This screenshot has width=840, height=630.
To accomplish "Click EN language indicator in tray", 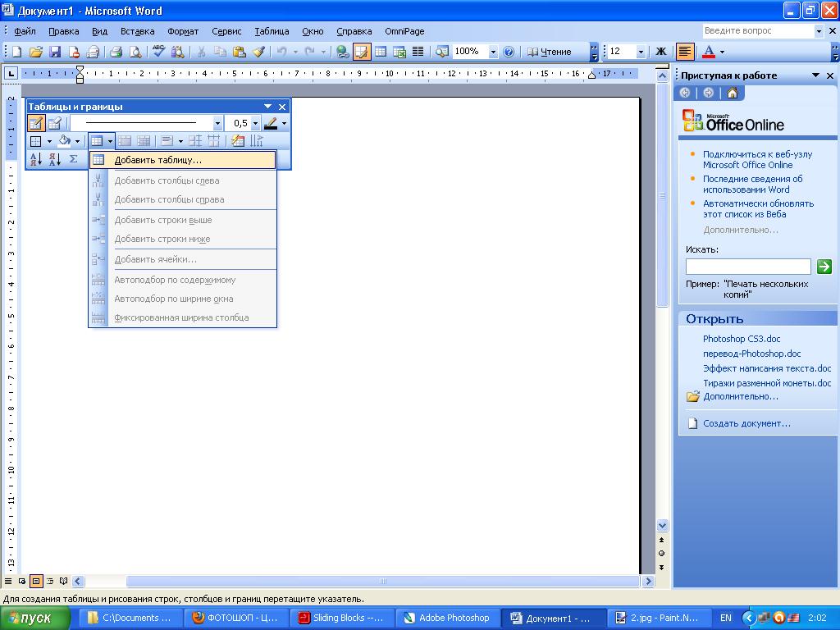I will click(x=725, y=618).
